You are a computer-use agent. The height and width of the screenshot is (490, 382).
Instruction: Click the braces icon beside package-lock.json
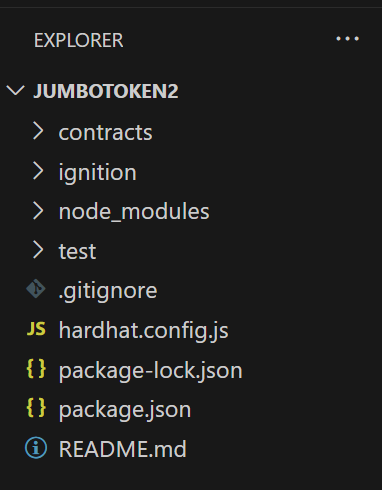click(x=36, y=369)
